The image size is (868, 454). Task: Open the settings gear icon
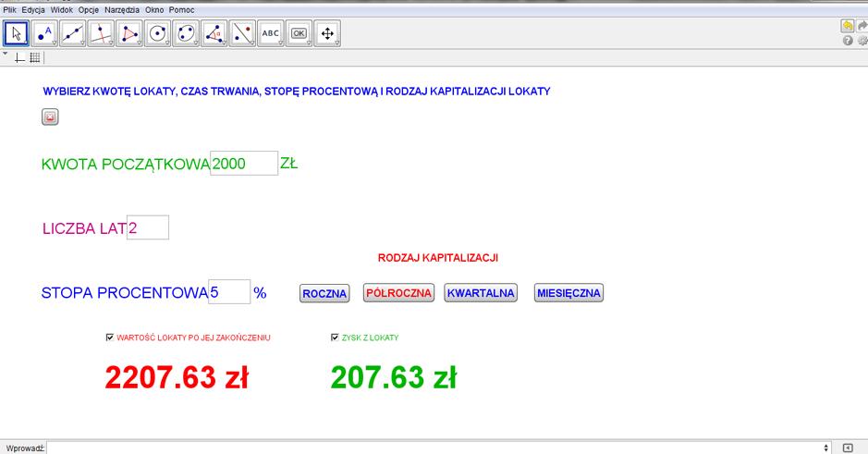coord(862,41)
